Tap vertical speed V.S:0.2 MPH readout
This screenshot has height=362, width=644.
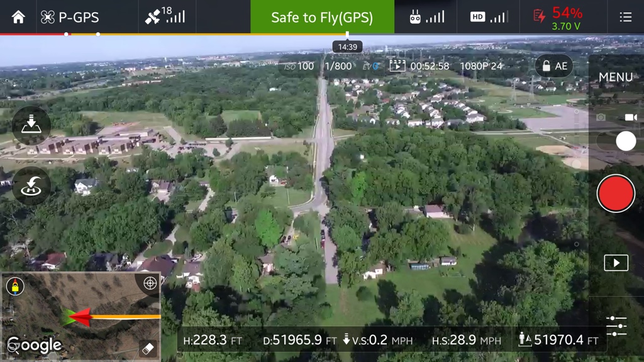(x=378, y=340)
